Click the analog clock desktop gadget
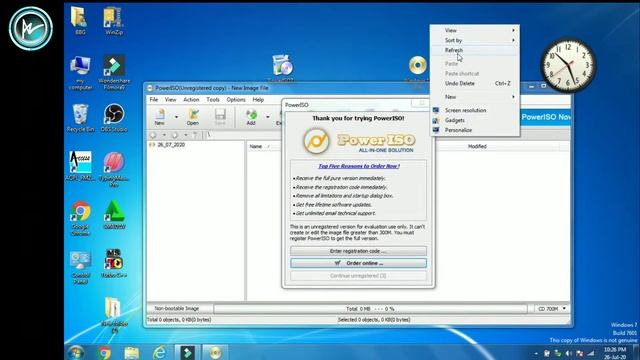 pos(567,64)
